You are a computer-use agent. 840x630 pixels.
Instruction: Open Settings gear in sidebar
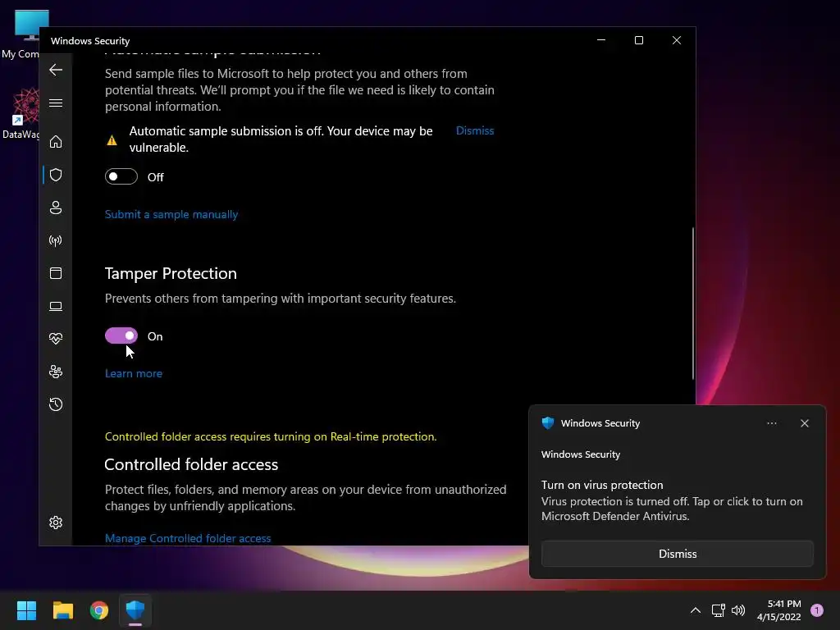(56, 523)
